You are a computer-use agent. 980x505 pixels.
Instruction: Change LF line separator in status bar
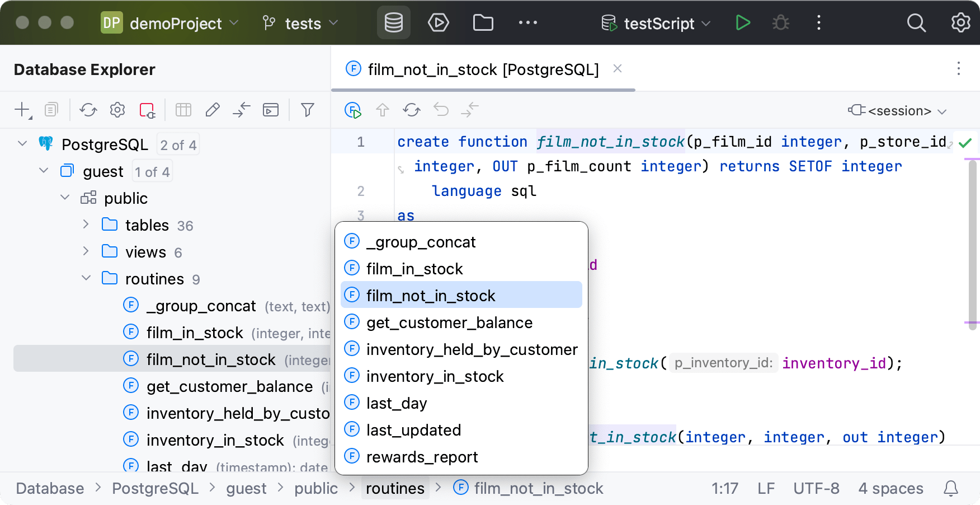coord(766,489)
